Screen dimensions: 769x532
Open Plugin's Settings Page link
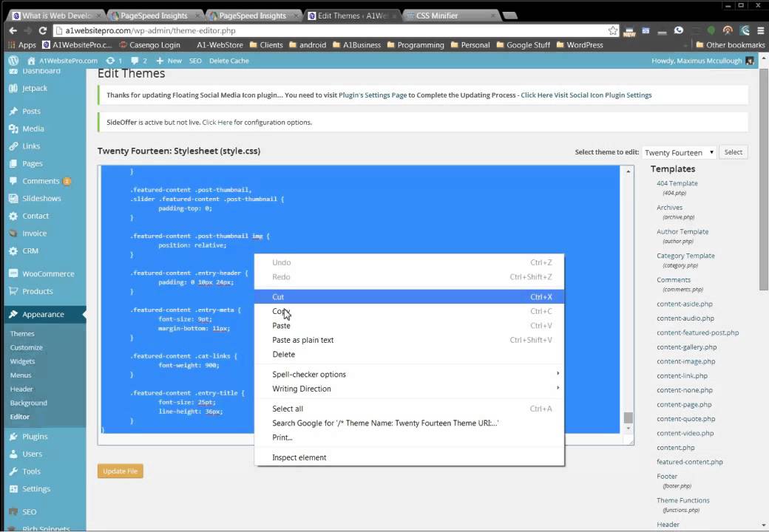click(373, 95)
